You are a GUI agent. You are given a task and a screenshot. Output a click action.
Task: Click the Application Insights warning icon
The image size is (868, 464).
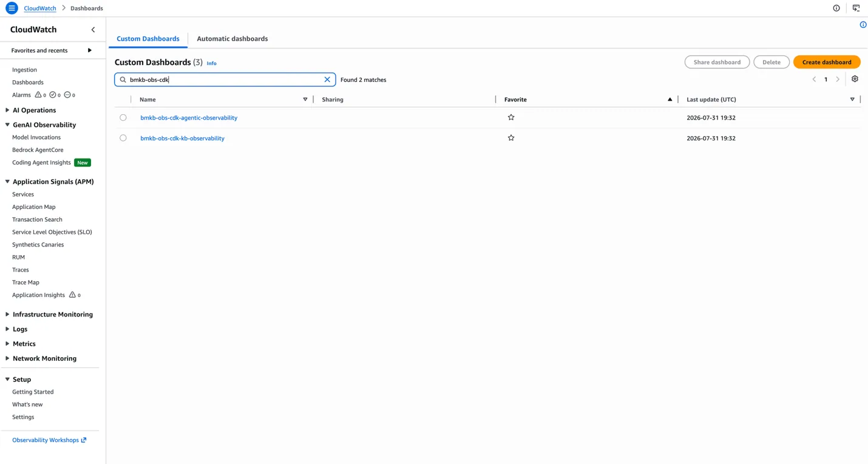tap(72, 295)
